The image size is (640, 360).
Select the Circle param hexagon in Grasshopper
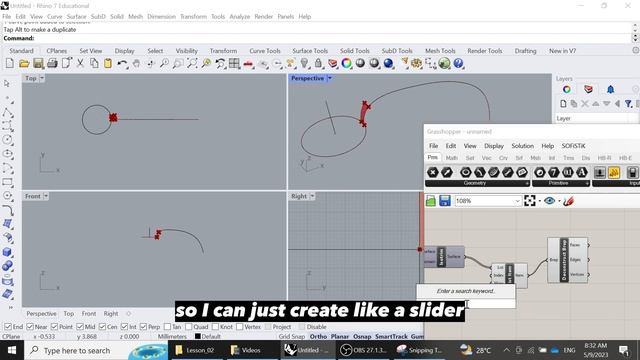coord(465,172)
